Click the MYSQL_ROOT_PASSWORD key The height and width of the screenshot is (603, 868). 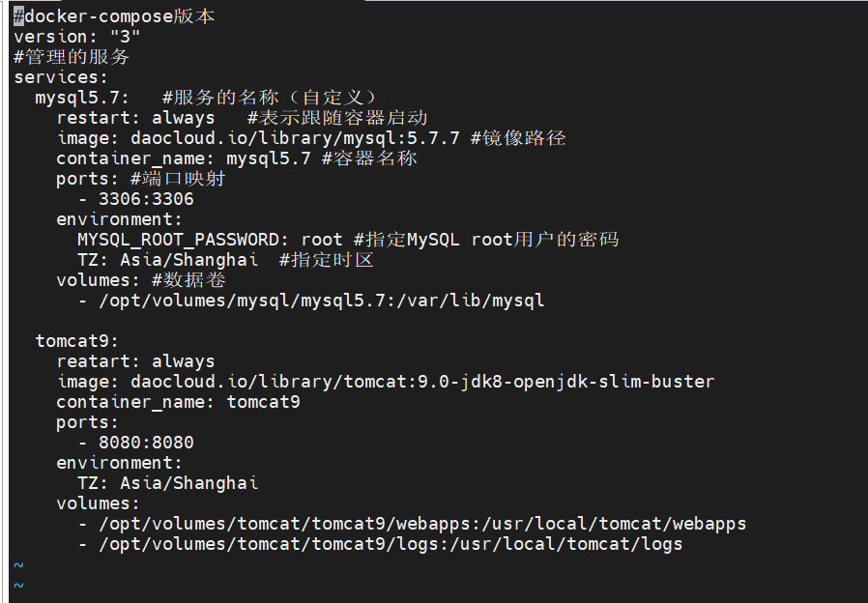(x=183, y=240)
